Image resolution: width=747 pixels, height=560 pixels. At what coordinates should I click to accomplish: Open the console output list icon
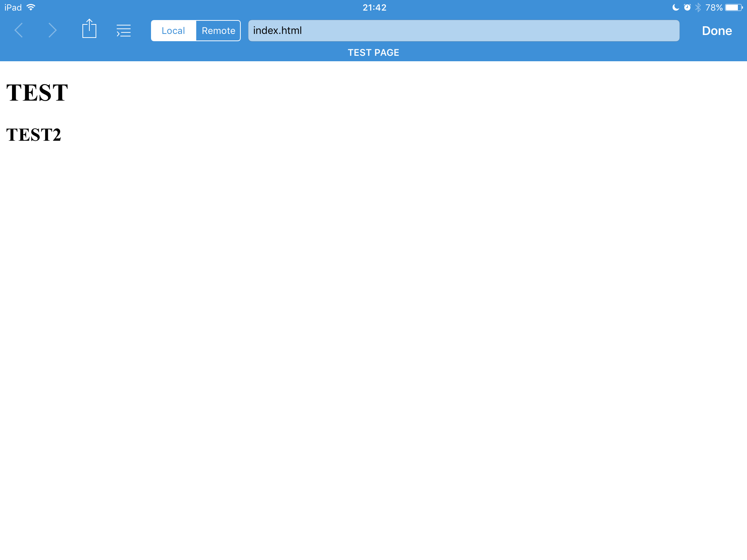[x=124, y=31]
